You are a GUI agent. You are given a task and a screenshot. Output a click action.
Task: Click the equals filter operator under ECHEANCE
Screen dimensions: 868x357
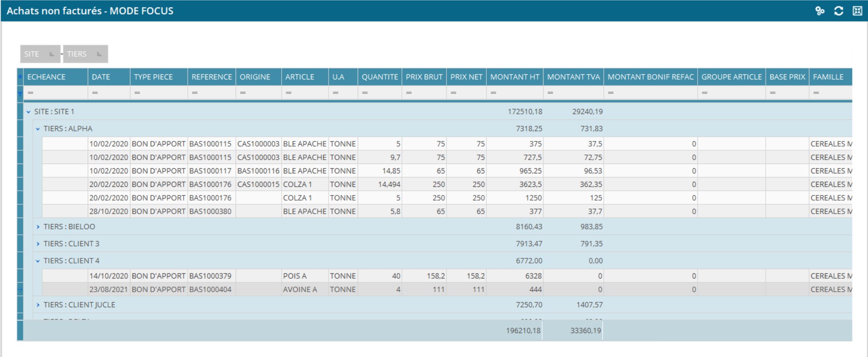tap(31, 93)
